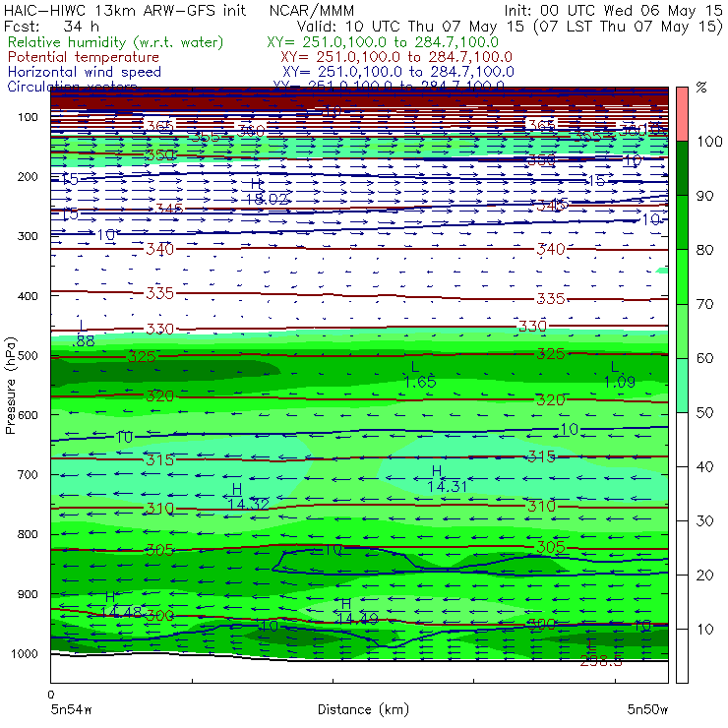Screen dimensions: 728x728
Task: Select the green 'XY= 251.0,100.0 to 284.7,100.0' text
Action: coord(383,42)
